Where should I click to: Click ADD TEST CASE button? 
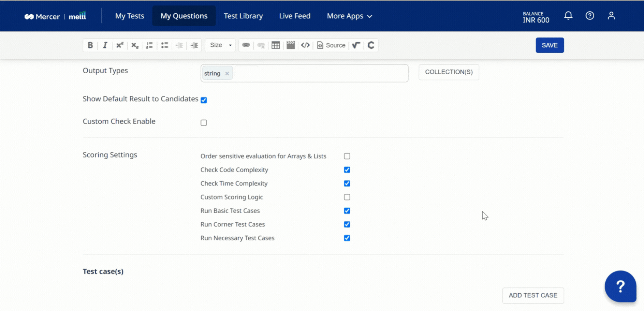coord(533,295)
